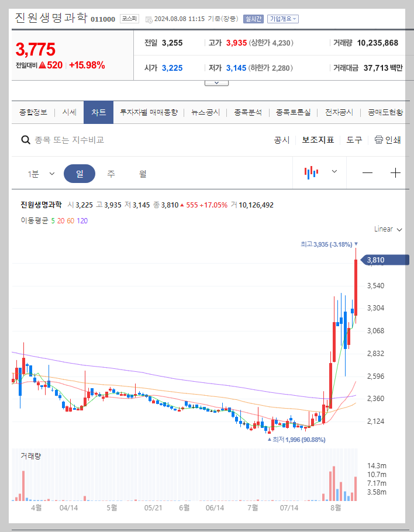The width and height of the screenshot is (414, 532).
Task: Switch chart period to 주 weekly
Action: tap(111, 173)
